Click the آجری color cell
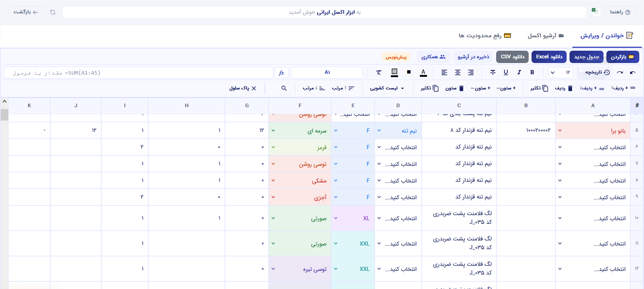This screenshot has height=289, width=644. 300,197
